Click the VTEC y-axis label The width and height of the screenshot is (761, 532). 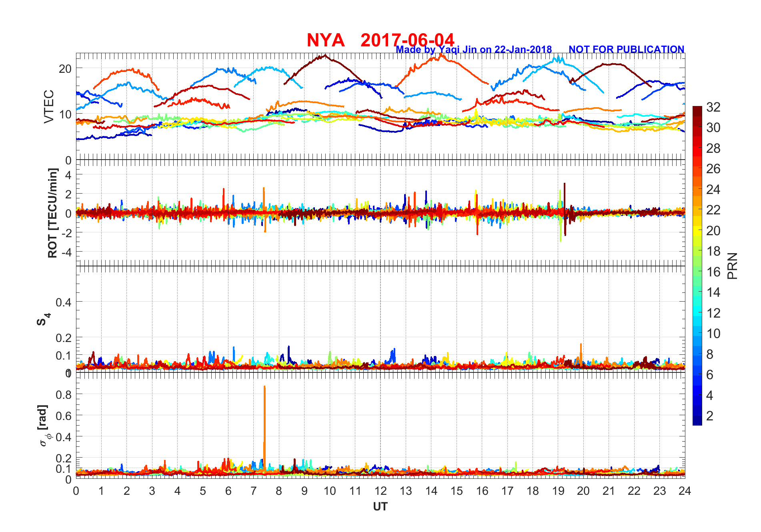pos(49,106)
